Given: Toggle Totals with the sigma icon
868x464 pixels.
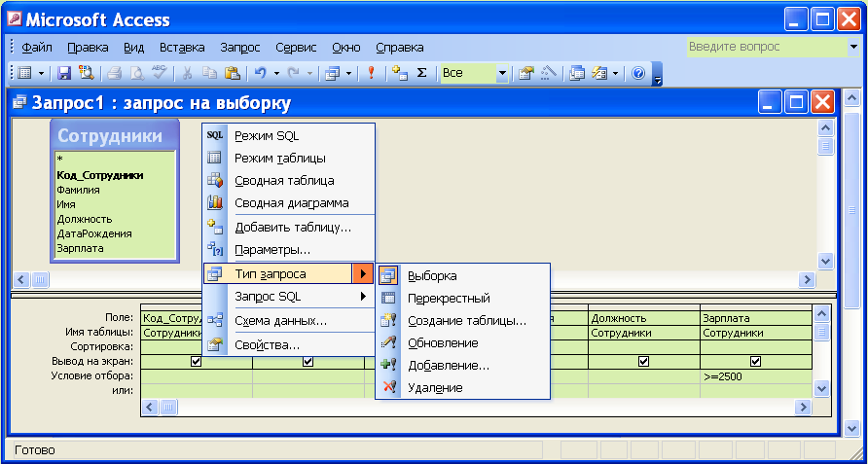Looking at the screenshot, I should tap(421, 73).
